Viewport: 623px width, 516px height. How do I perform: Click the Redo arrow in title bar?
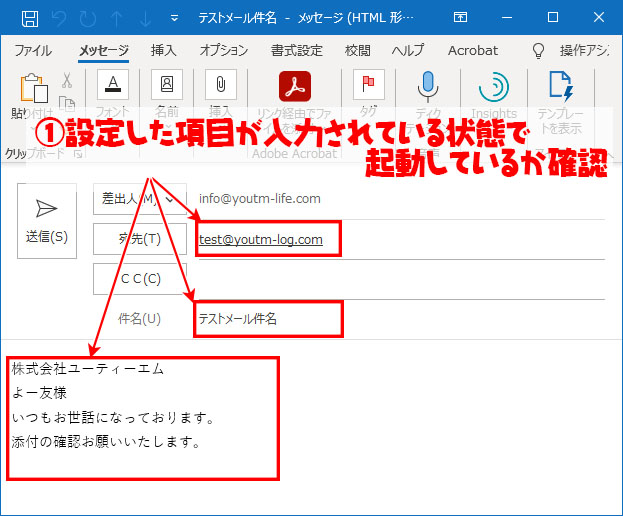coord(87,18)
